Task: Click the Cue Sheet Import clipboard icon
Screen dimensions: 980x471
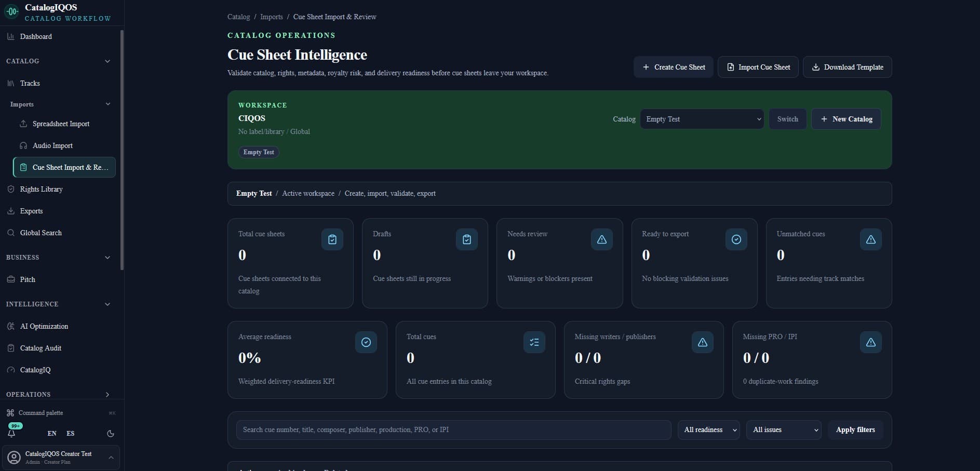Action: 23,167
